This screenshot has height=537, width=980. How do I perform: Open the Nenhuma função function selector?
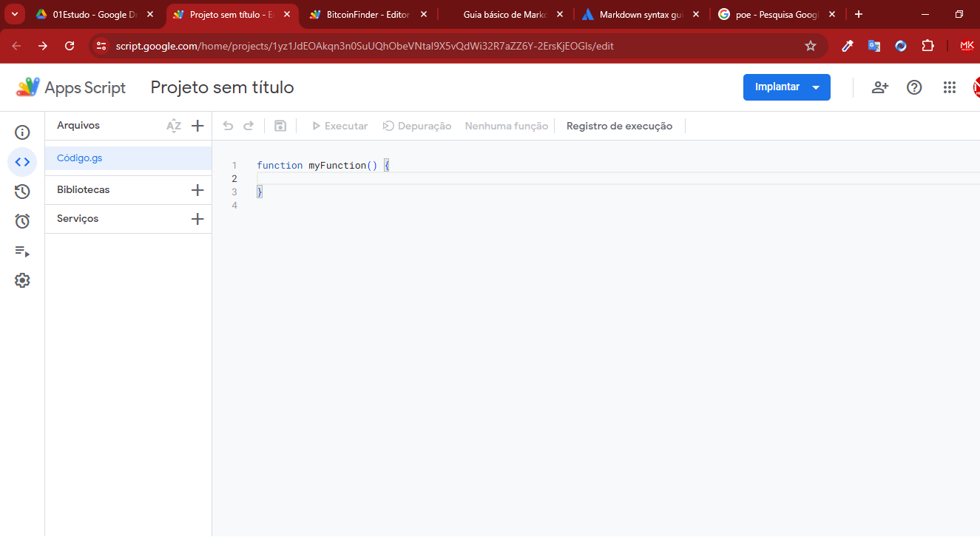[506, 126]
